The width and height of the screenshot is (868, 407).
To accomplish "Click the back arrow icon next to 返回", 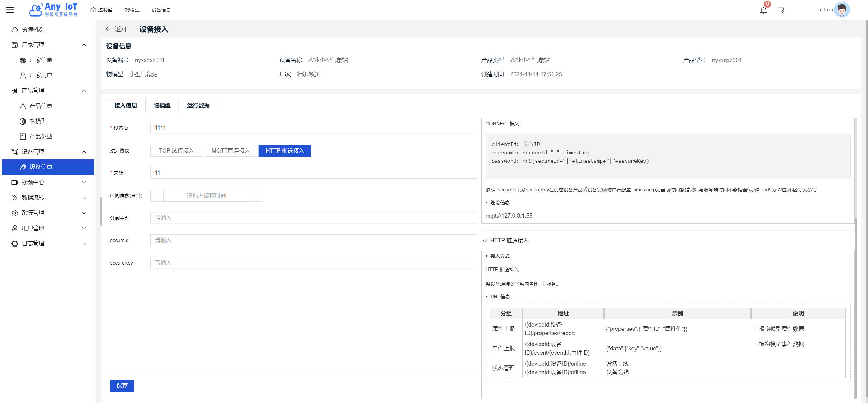I will point(108,29).
